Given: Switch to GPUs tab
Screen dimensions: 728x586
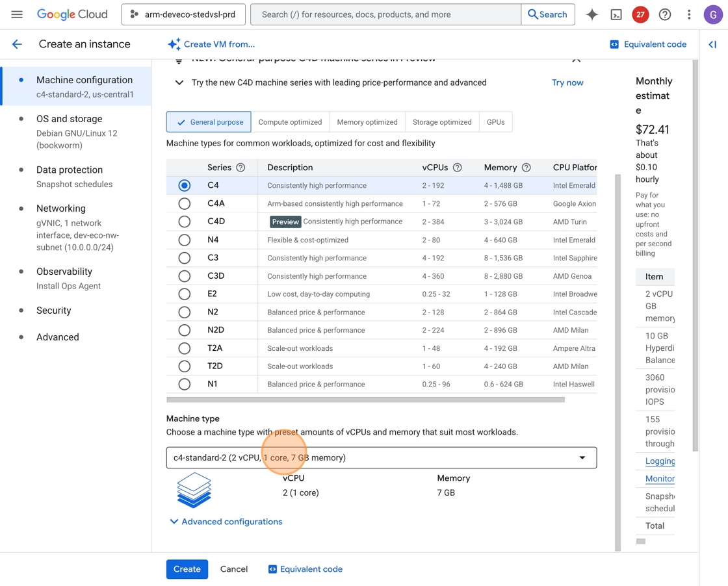Looking at the screenshot, I should [x=495, y=122].
